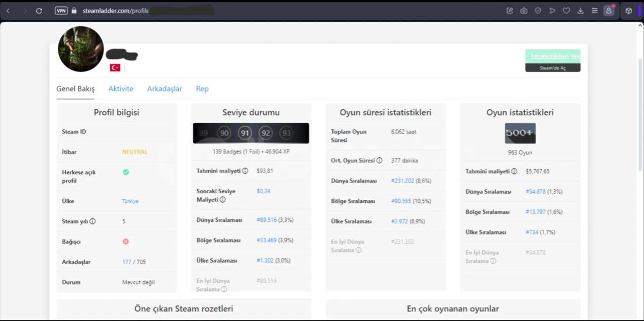Click info icon in Oyun istatistikleri Tahmini maliyeti
The image size is (644, 321).
[x=514, y=172]
